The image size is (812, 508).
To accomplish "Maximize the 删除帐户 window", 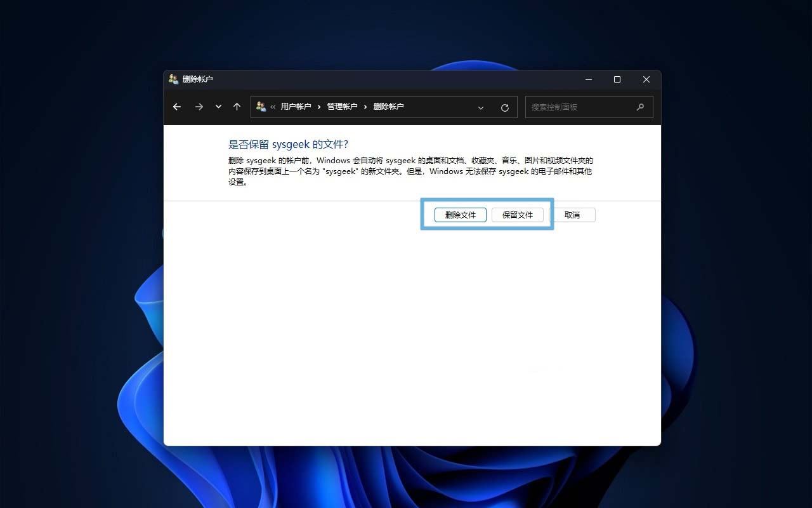I will coord(617,79).
